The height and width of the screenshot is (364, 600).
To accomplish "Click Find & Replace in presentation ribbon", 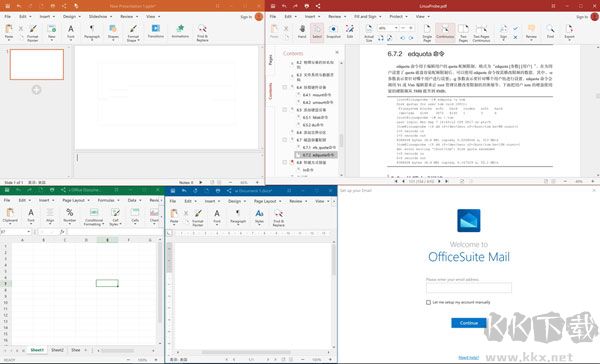I will pyautogui.click(x=202, y=32).
